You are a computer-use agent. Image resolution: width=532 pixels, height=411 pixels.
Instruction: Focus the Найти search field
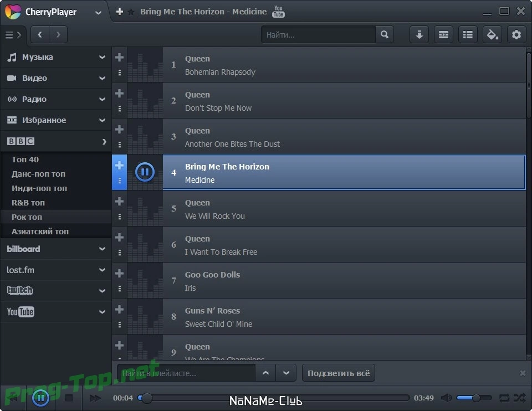point(318,34)
